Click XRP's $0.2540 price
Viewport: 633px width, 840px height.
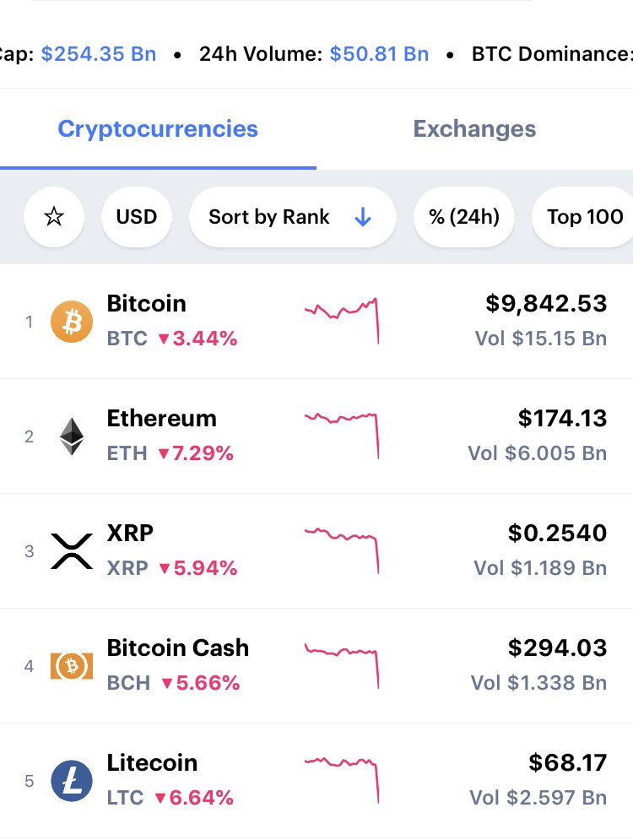tap(557, 533)
